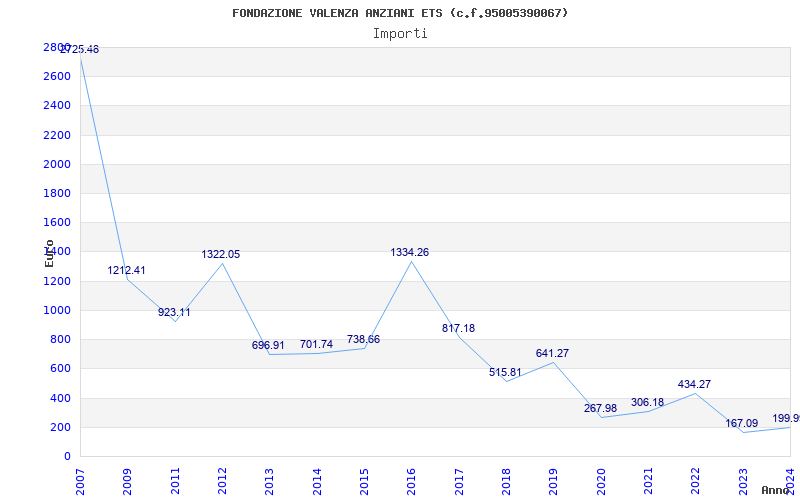Click the x-axis year 2021
Viewport: 800px width, 500px height.
point(648,482)
